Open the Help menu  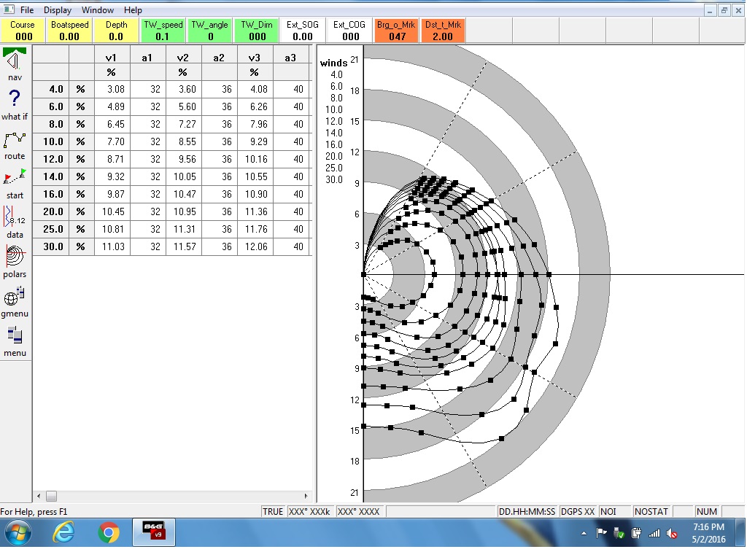(133, 10)
